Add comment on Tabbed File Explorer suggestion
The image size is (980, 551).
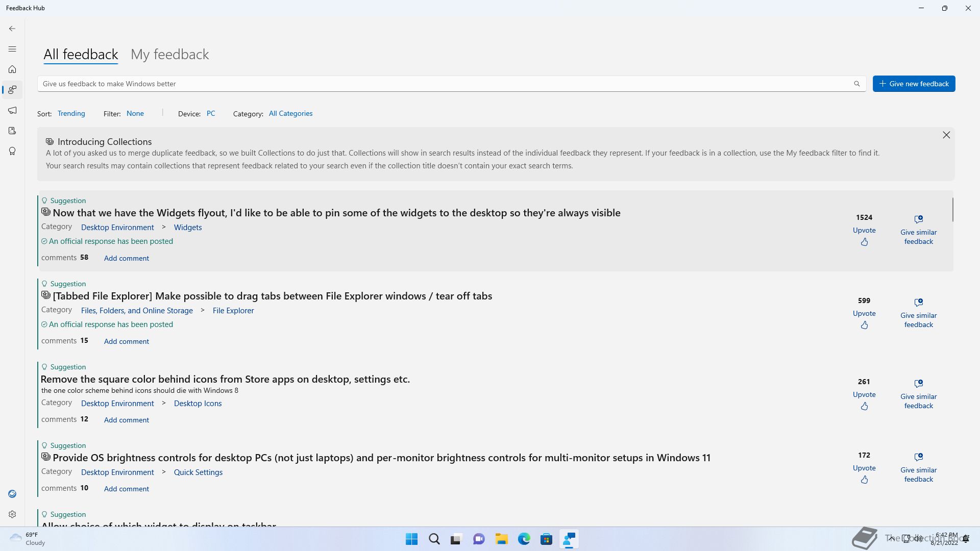126,341
